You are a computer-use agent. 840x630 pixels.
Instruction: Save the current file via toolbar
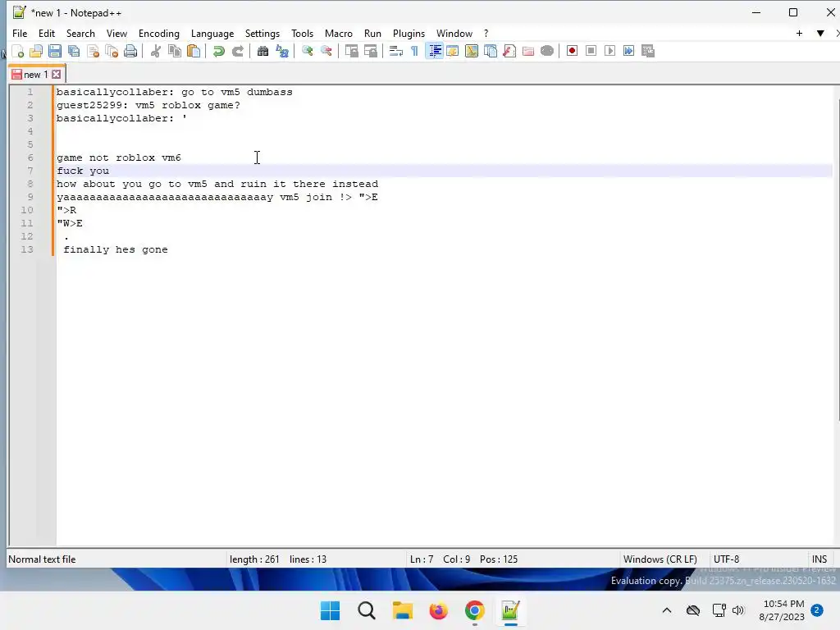tap(55, 51)
